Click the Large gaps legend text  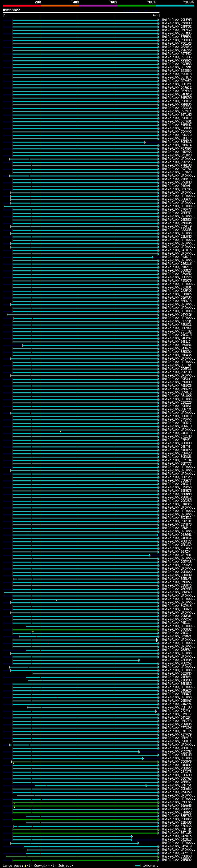click(x=38, y=865)
